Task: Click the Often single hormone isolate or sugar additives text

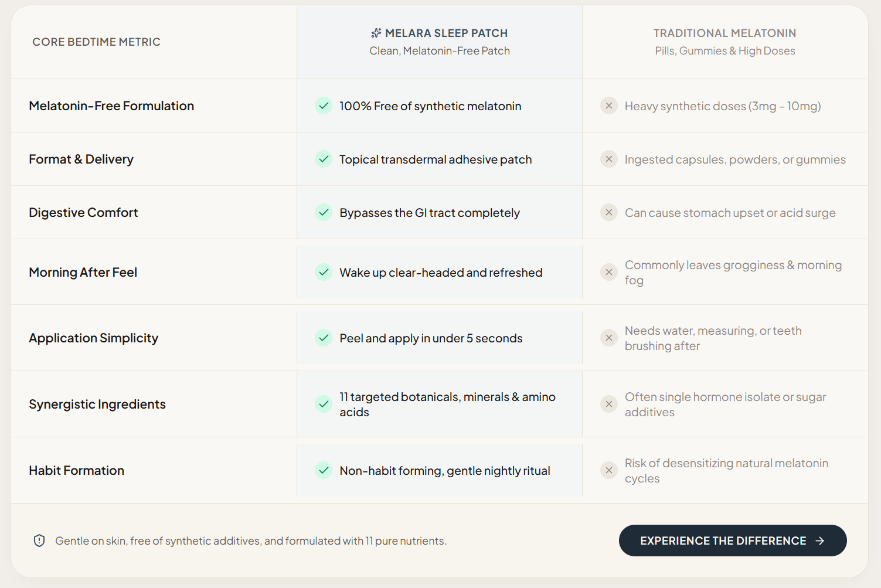Action: click(726, 405)
